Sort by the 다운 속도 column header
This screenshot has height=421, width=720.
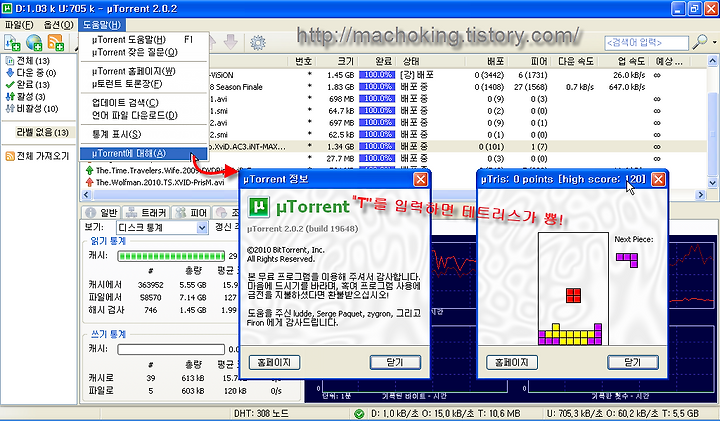(x=575, y=61)
